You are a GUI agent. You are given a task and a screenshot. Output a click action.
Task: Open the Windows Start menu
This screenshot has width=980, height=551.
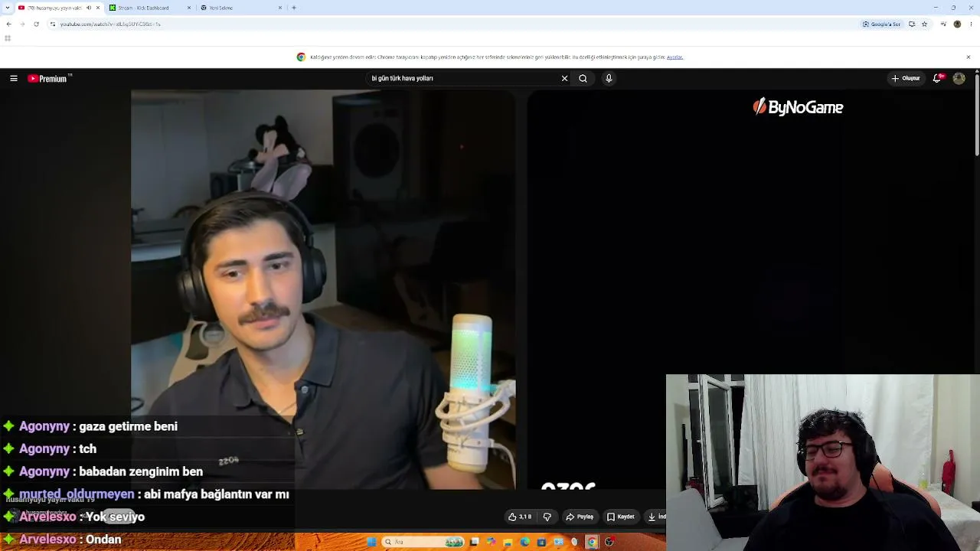pyautogui.click(x=371, y=542)
